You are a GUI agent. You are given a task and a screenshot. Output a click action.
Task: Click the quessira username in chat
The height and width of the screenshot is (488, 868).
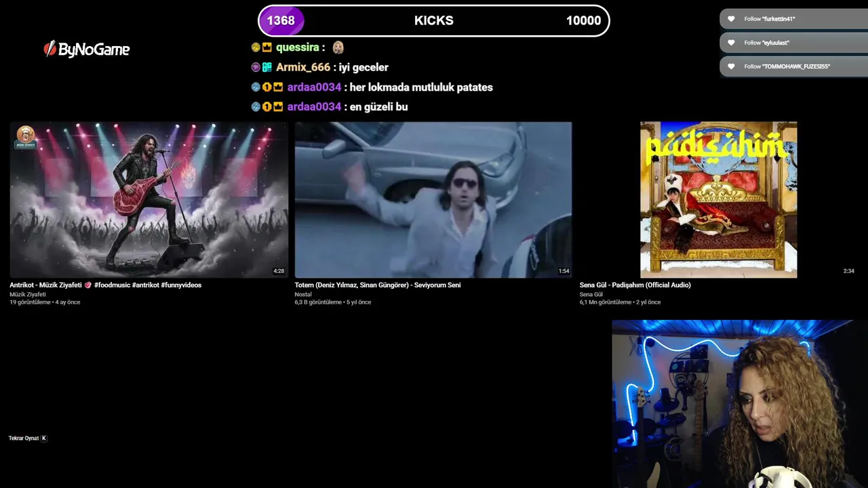click(x=298, y=47)
